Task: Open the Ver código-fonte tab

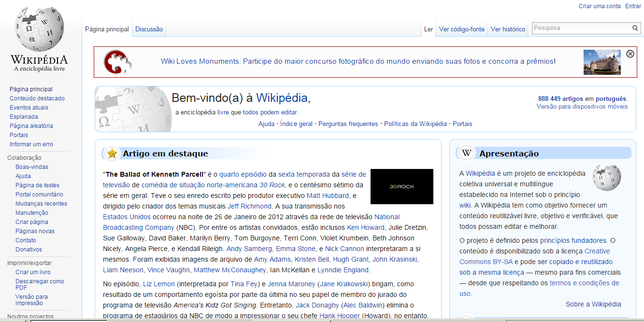Action: (461, 29)
